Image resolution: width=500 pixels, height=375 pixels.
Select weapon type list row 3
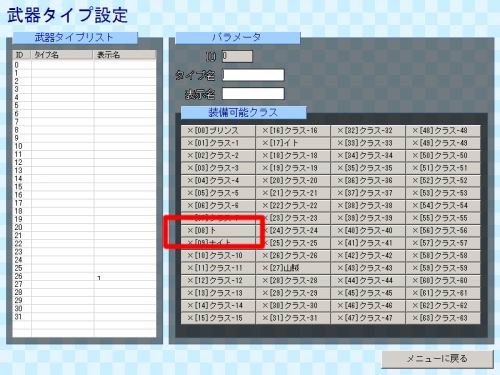pyautogui.click(x=84, y=89)
